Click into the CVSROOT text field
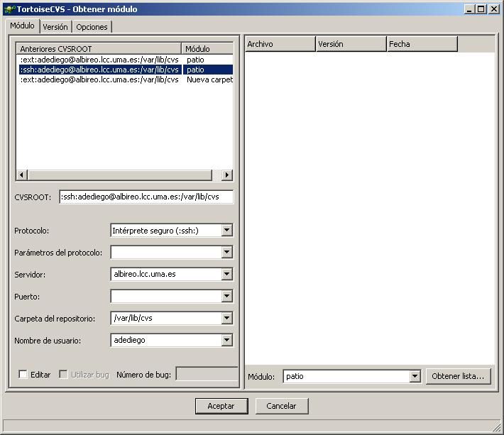This screenshot has width=504, height=435. 146,197
